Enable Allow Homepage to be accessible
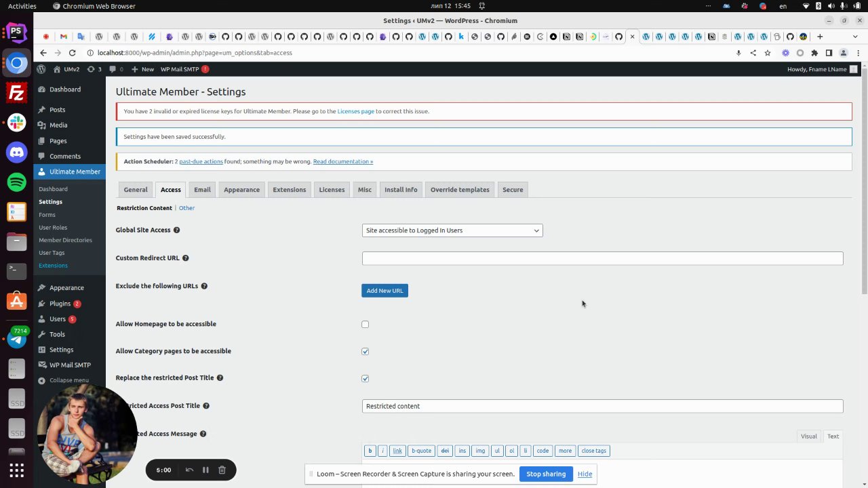This screenshot has height=488, width=868. [x=366, y=325]
